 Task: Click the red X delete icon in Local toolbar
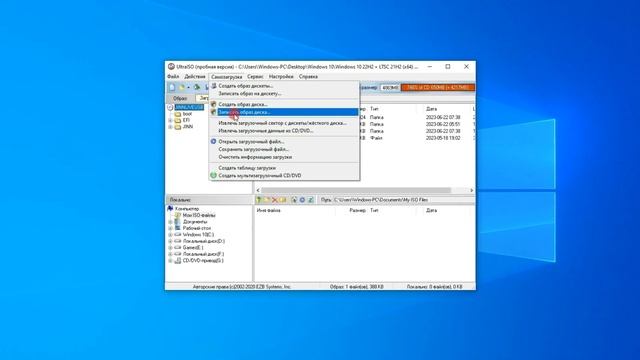pos(275,200)
